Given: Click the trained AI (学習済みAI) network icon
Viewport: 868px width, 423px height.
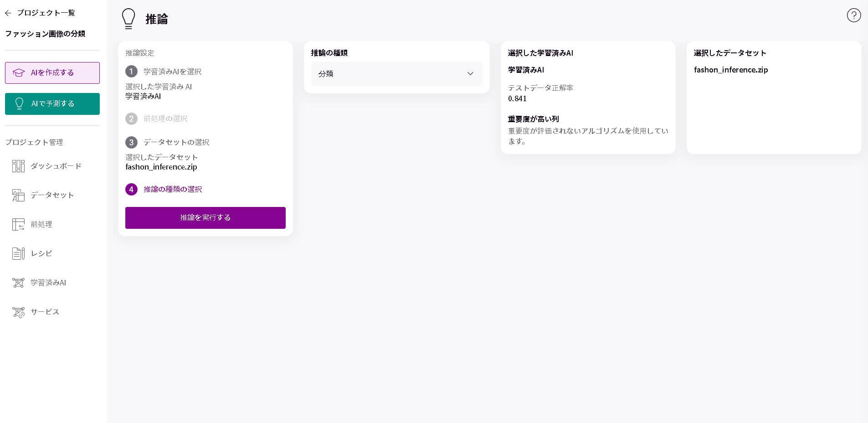Looking at the screenshot, I should click(x=18, y=283).
